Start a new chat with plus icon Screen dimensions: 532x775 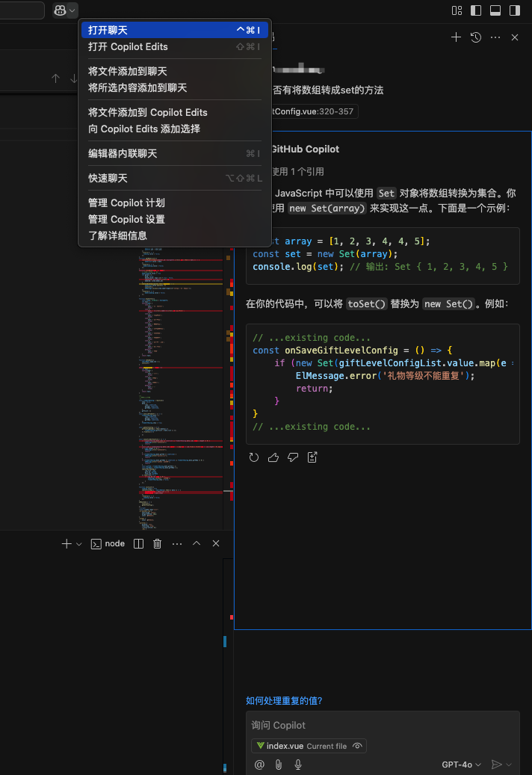point(456,37)
